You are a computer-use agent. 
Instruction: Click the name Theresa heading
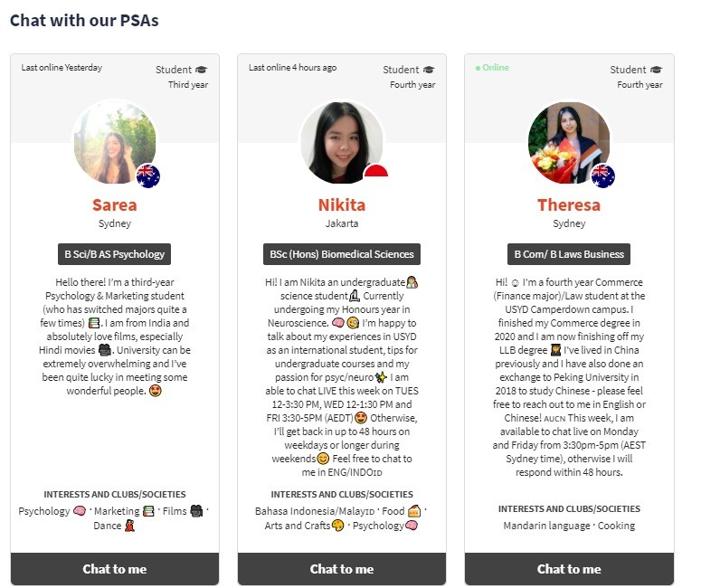click(x=569, y=204)
